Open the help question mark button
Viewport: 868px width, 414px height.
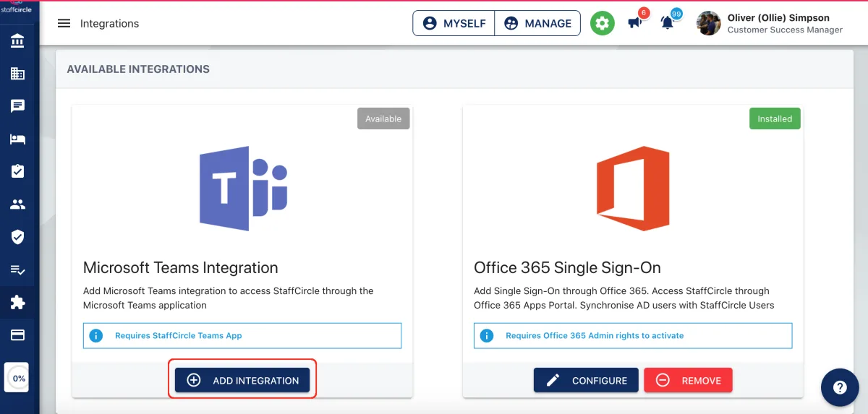[840, 387]
